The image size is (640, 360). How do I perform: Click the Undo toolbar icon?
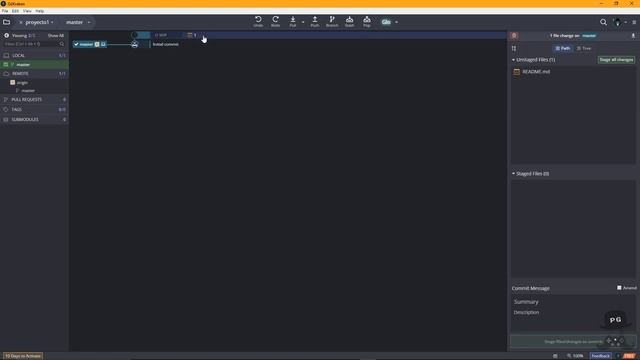258,21
